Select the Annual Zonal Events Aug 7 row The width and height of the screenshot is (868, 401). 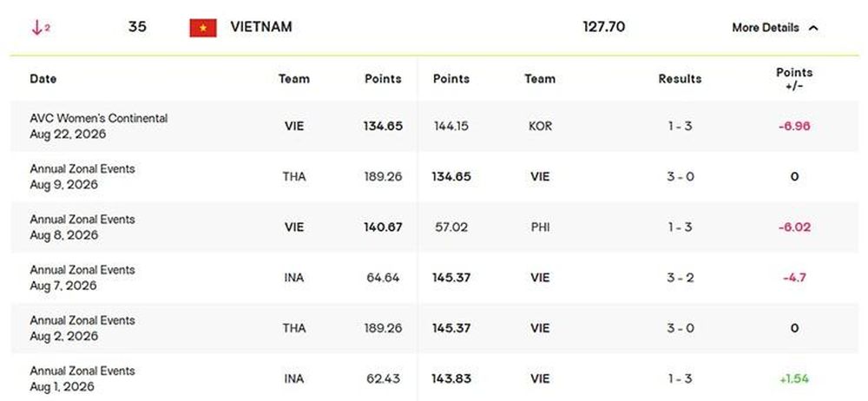435,278
